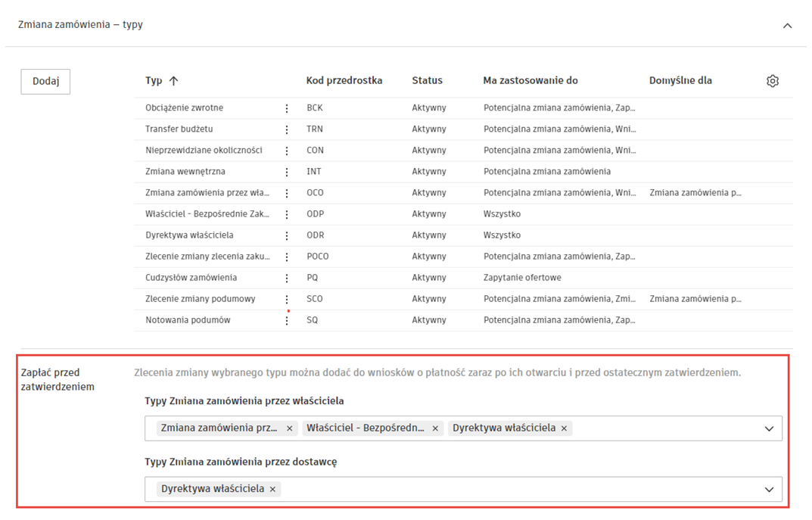Screen dimensions: 812x520
Task: Click the CON prefix code
Action: (x=316, y=150)
